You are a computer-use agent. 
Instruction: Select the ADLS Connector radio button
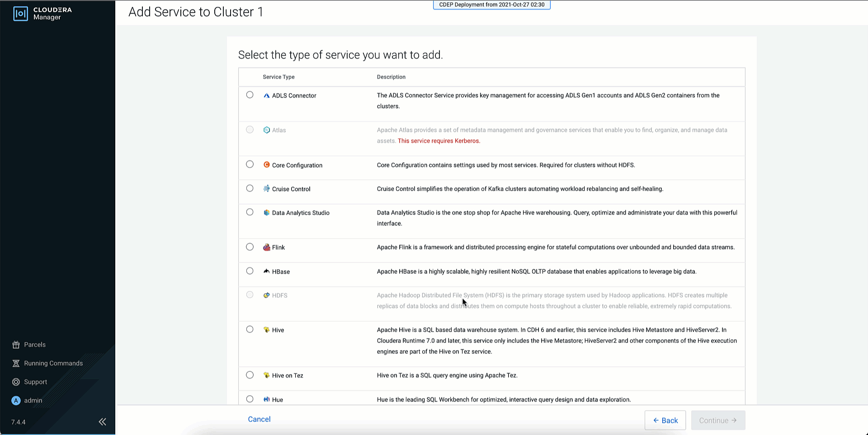click(250, 95)
